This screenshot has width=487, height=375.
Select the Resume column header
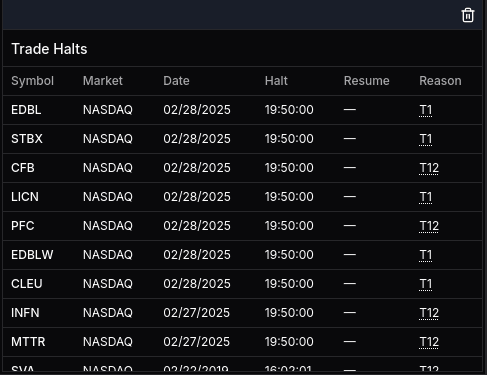(x=367, y=81)
